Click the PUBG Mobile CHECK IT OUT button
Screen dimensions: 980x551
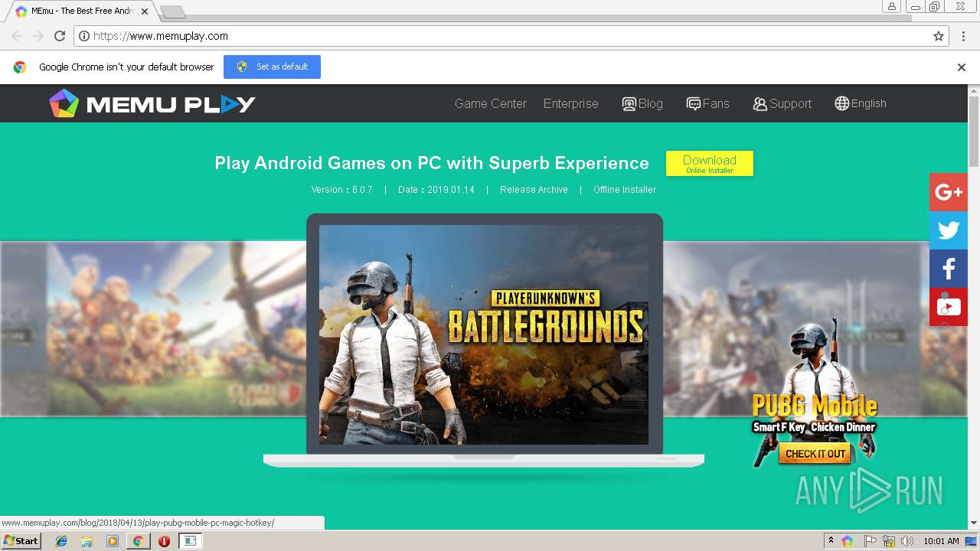click(x=815, y=454)
